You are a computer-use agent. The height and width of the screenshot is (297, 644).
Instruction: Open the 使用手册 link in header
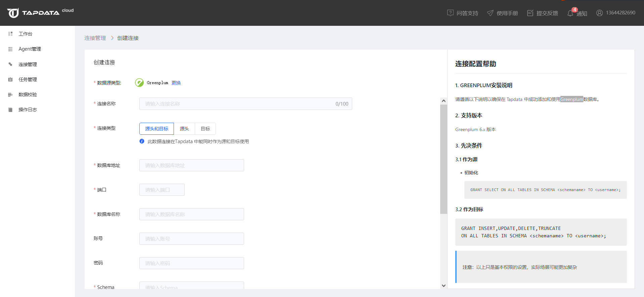pos(507,13)
